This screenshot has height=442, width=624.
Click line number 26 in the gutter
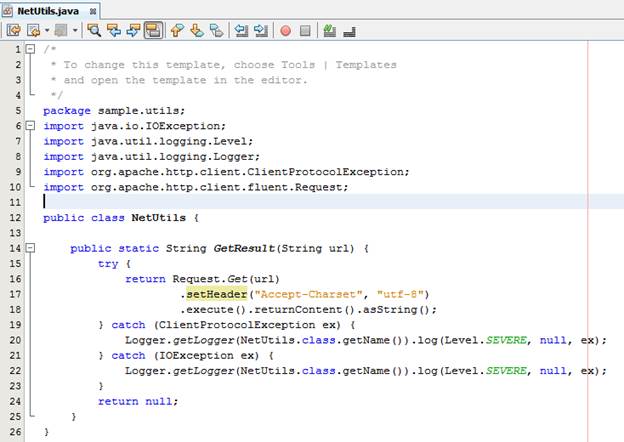pyautogui.click(x=15, y=432)
